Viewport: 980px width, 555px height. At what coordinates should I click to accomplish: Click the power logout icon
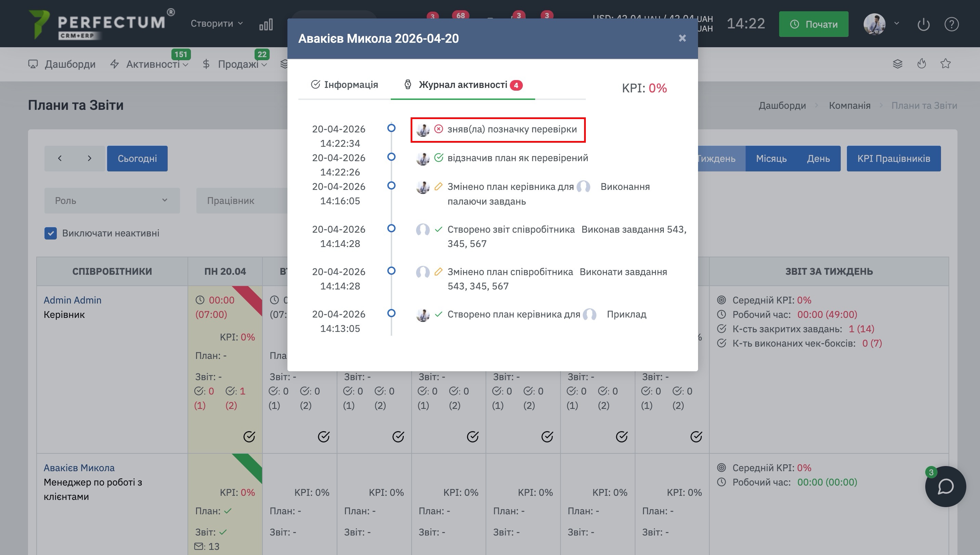[x=923, y=24]
